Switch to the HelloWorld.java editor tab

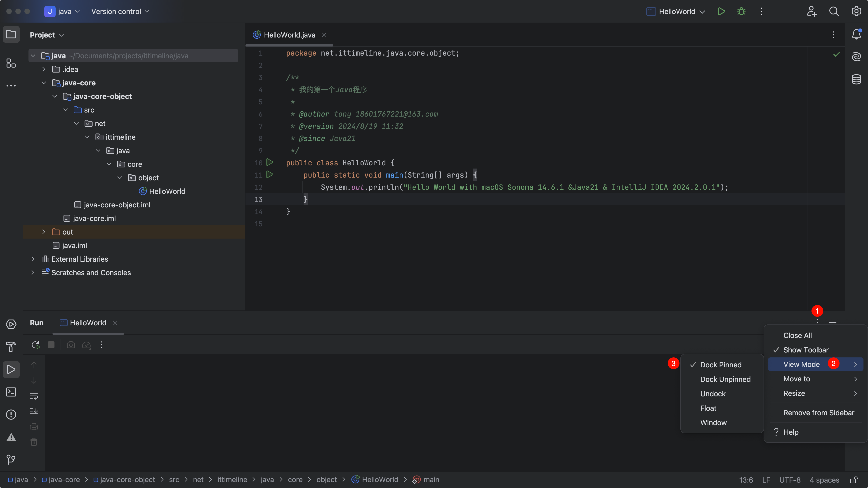[x=289, y=35]
